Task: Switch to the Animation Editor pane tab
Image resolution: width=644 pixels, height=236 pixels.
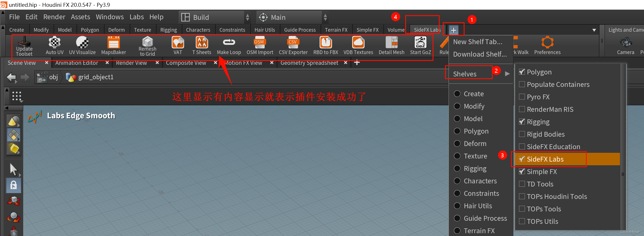Action: [x=77, y=63]
